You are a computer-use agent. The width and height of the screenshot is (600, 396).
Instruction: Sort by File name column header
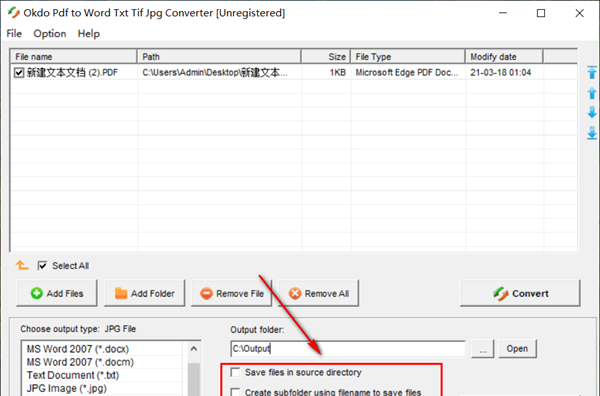pos(73,57)
